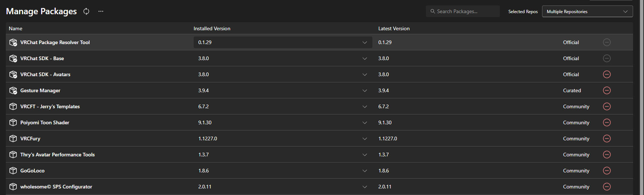Select Thry's Avatar Performance Tools name
Viewport: 644px width, 195px height.
(58, 155)
